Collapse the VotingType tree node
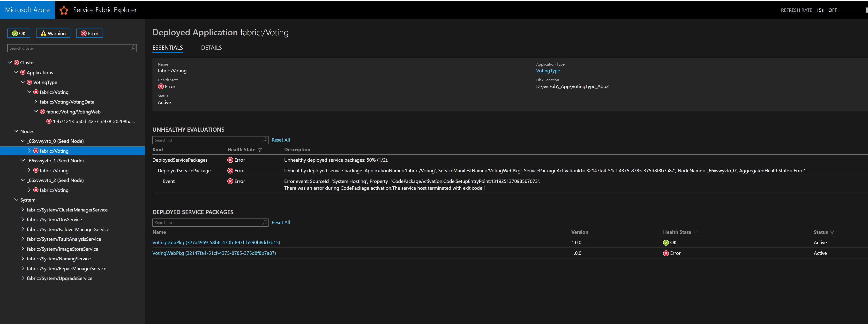The image size is (868, 324). [x=22, y=82]
